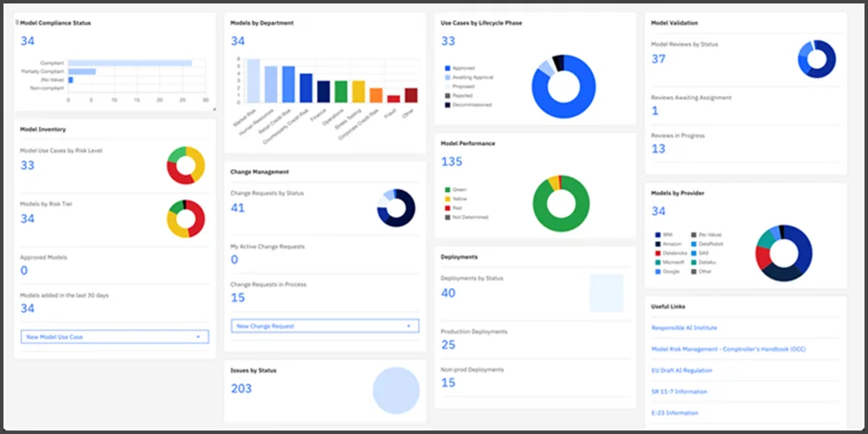
Task: Select the DataRobot provider legend swatch
Action: pos(694,244)
